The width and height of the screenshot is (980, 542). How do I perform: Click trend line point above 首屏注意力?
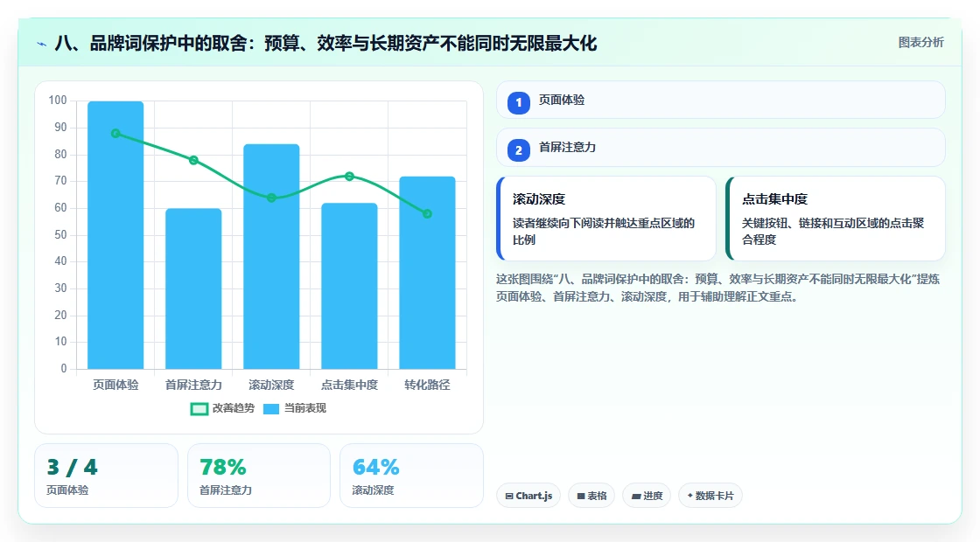click(193, 161)
